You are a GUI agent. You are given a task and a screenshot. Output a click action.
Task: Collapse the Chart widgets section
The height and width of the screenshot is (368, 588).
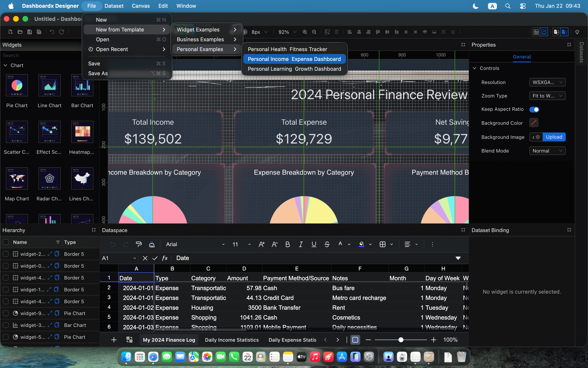(5, 65)
